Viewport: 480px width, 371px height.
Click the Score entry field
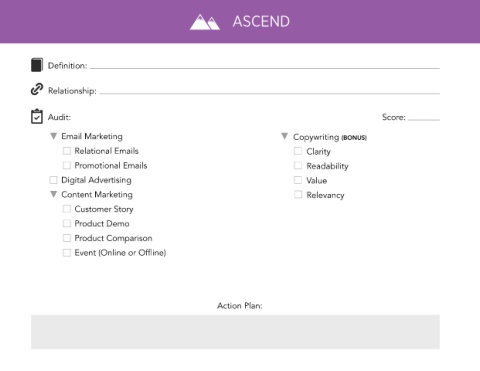click(x=424, y=117)
